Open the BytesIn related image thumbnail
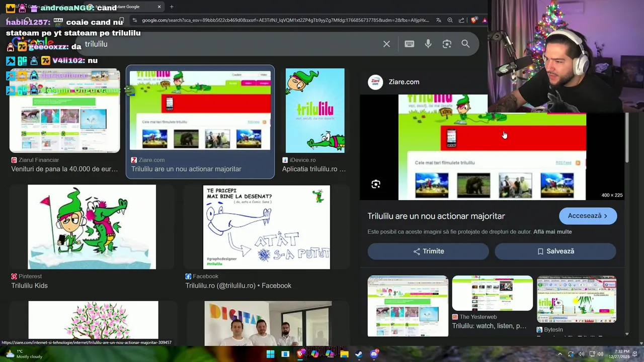The width and height of the screenshot is (644, 362). pos(577,299)
